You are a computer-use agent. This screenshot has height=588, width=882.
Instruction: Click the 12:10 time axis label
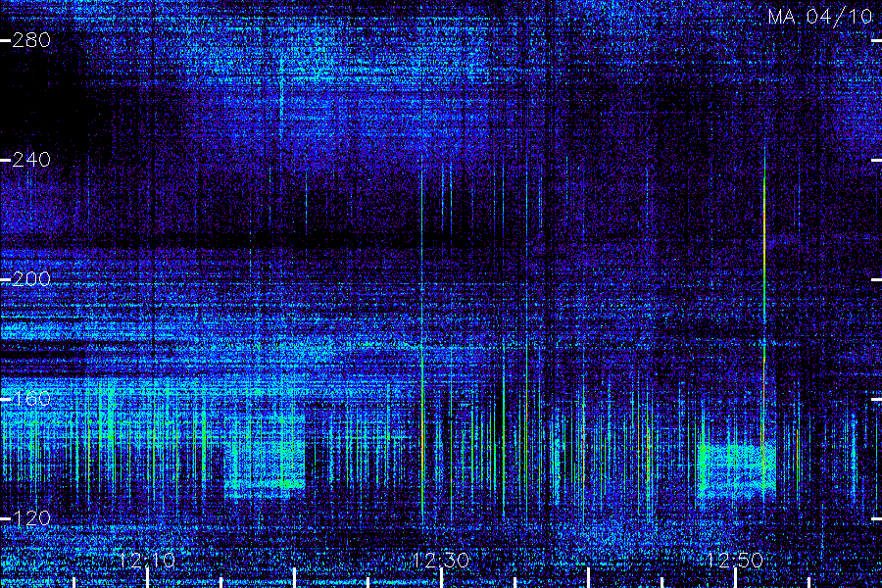(147, 560)
